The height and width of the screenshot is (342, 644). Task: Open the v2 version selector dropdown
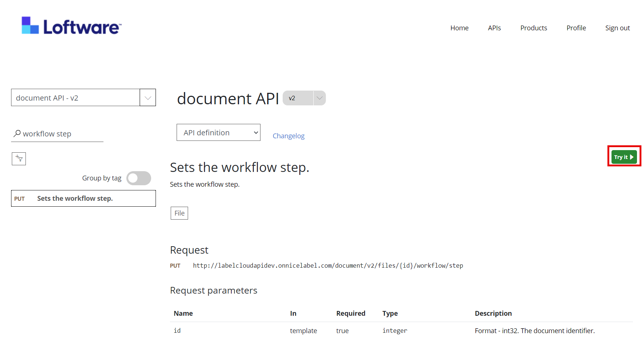(x=304, y=98)
